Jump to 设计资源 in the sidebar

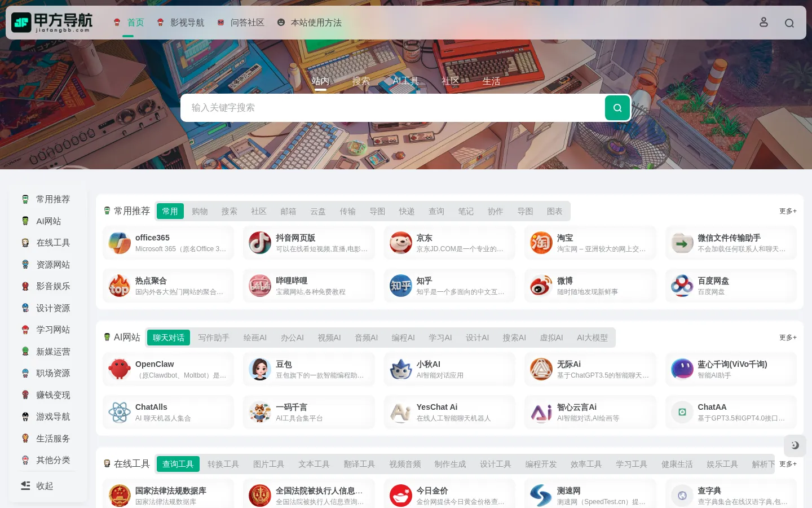[46, 308]
